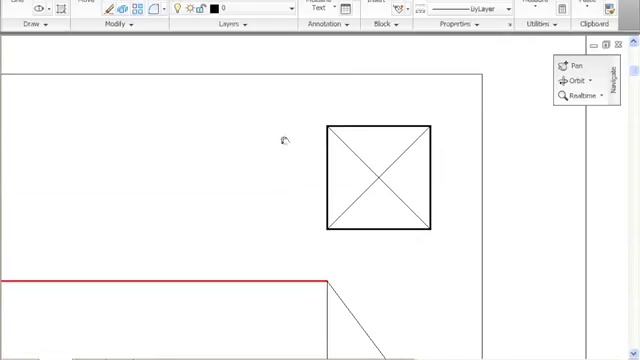
Task: Open the Fillet tool flyout arrow
Action: (x=164, y=9)
